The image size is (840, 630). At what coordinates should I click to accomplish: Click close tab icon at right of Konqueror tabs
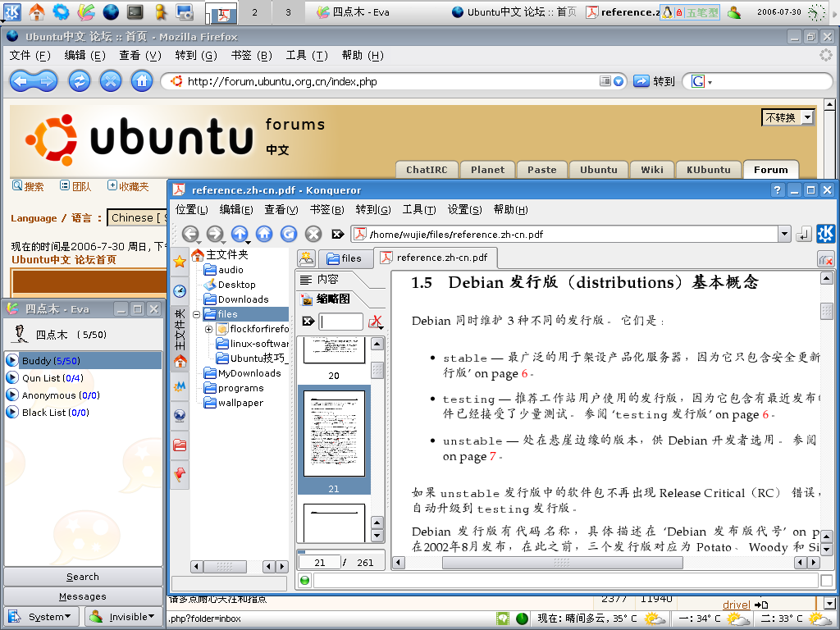point(825,260)
